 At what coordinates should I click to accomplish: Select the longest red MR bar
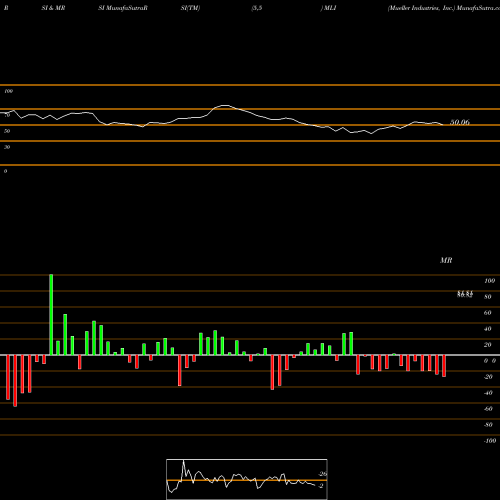click(15, 381)
